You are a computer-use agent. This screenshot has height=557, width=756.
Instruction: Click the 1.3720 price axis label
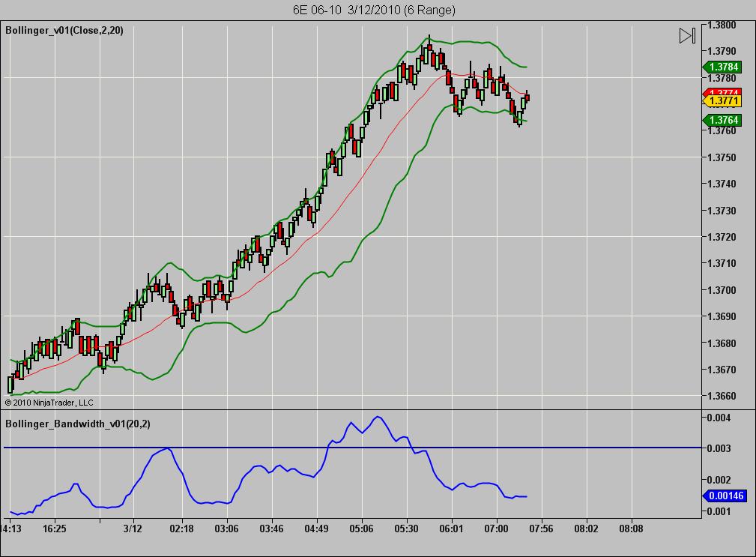722,237
